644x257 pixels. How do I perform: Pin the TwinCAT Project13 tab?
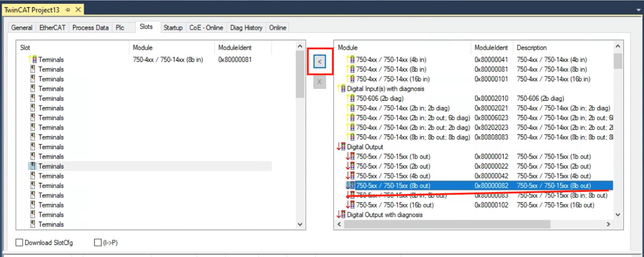coord(68,10)
